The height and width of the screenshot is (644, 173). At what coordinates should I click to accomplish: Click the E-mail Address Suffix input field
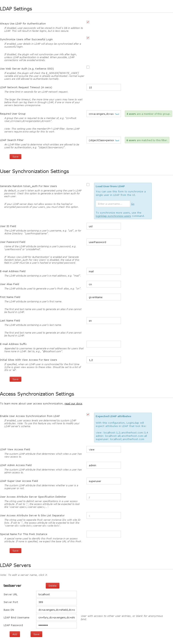104,344
